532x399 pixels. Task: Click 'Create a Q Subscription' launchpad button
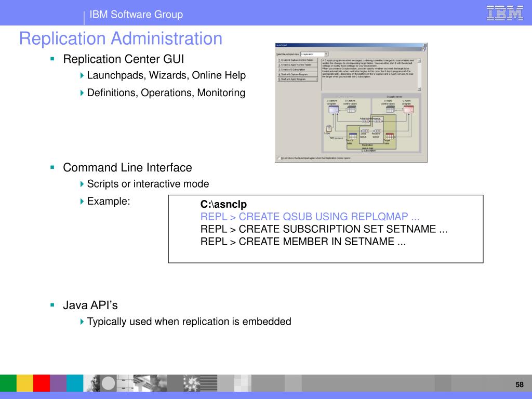[x=298, y=70]
